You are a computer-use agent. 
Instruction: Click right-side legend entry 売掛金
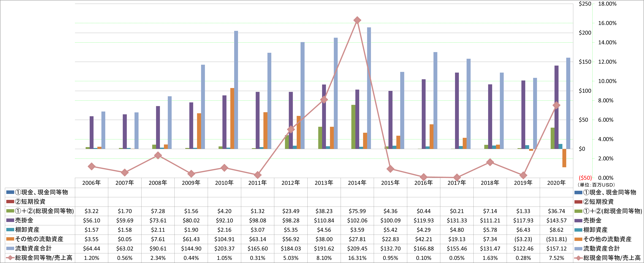[588, 220]
